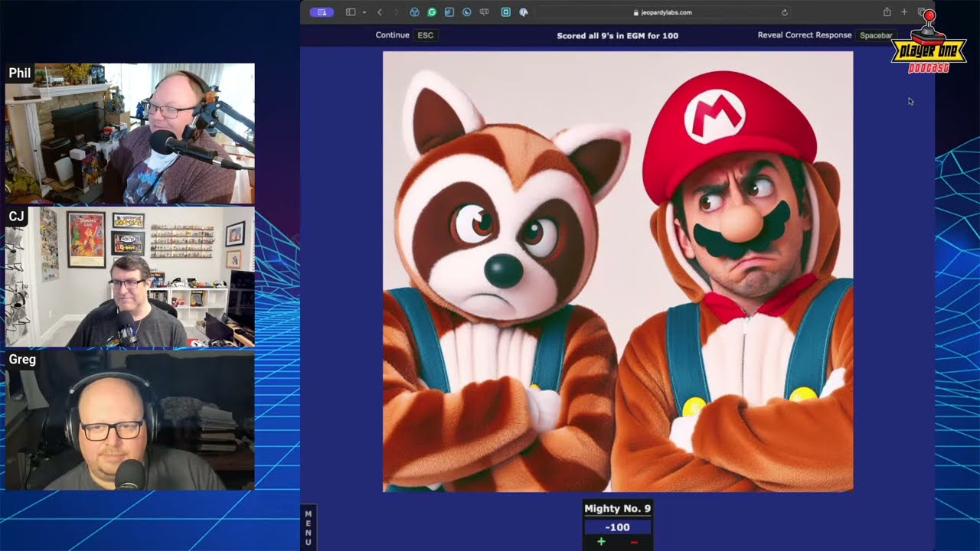This screenshot has height=551, width=980.
Task: Click the speech-bubble extension icon
Action: [485, 12]
